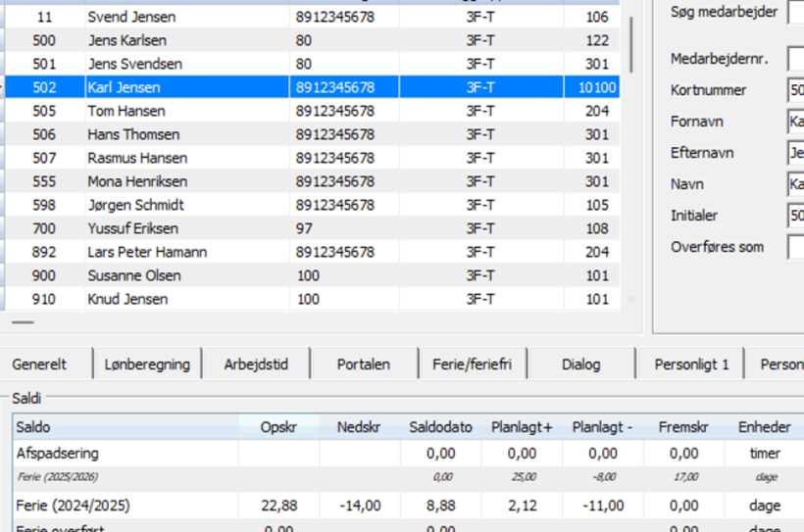This screenshot has height=532, width=804.
Task: Open the Arbejdstid tab
Action: click(x=256, y=364)
